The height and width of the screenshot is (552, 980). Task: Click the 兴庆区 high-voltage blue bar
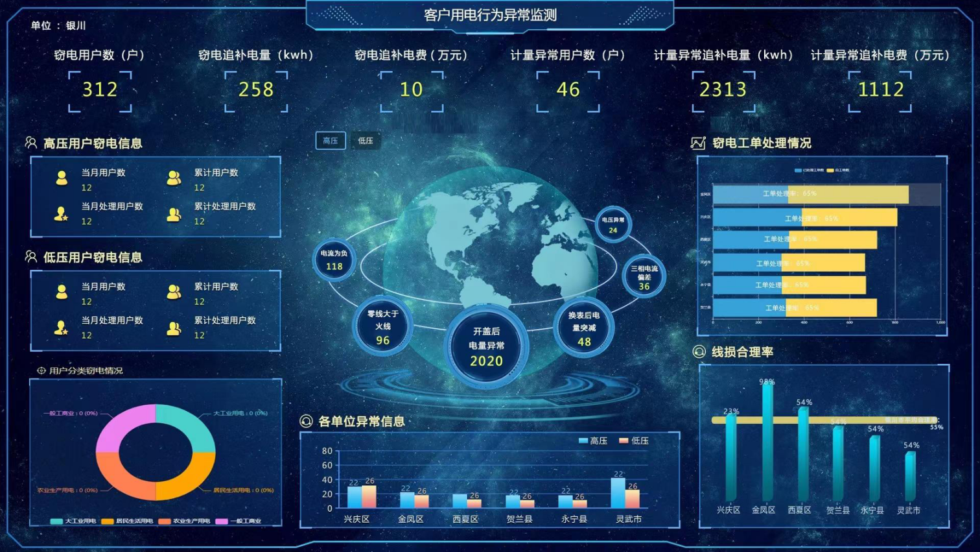click(355, 496)
